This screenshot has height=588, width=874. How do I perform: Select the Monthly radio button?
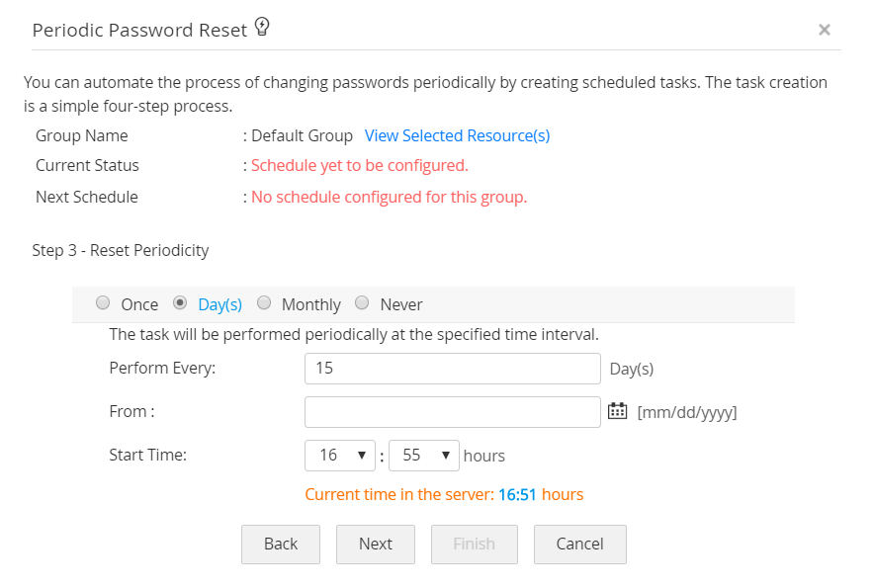click(263, 303)
